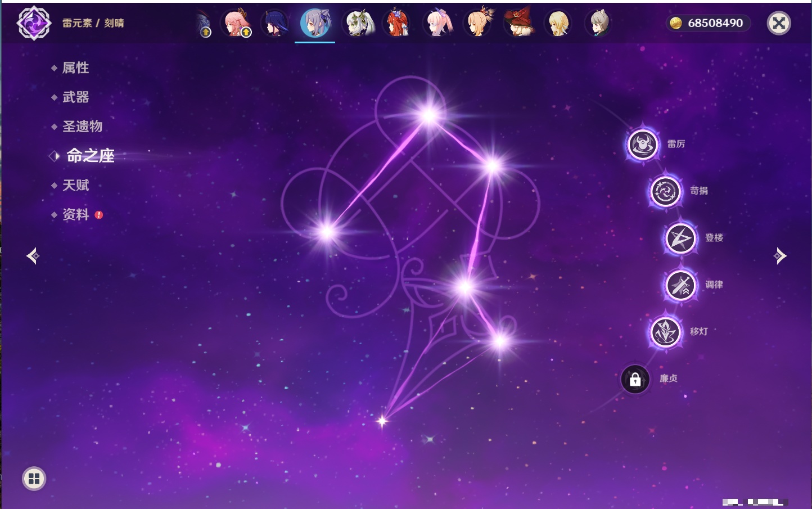Viewport: 812px width, 509px height.
Task: Open the 雷厉 constellation node
Action: 643,145
